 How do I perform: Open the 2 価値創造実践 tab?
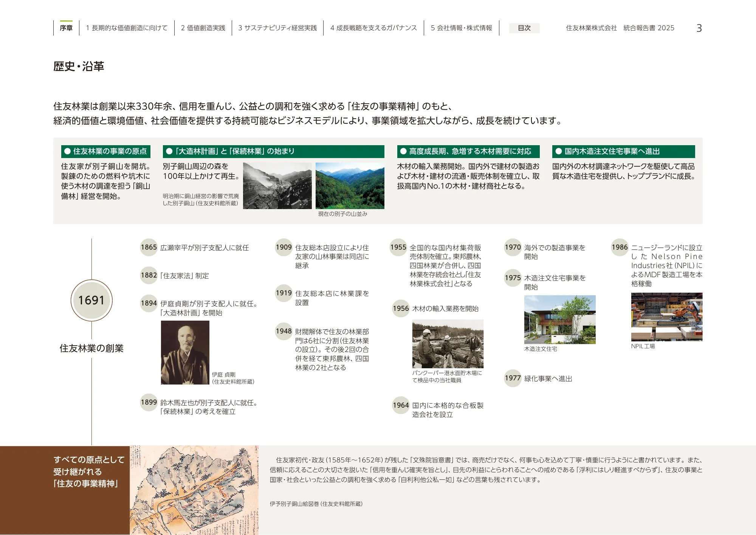pos(203,28)
